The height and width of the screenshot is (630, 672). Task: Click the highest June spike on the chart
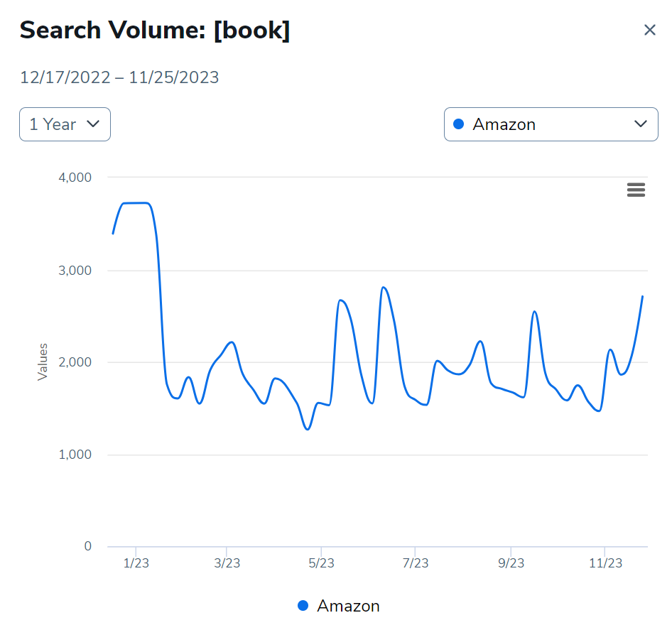(384, 286)
